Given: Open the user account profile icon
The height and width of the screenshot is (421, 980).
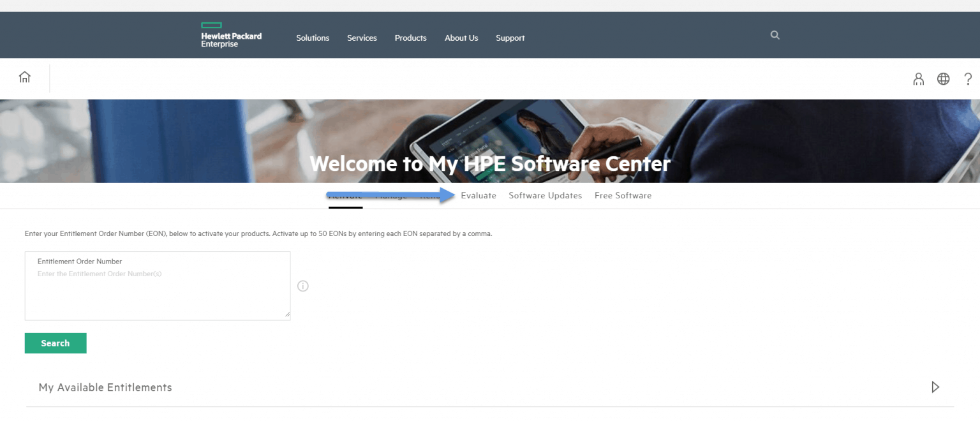Looking at the screenshot, I should click(x=918, y=78).
